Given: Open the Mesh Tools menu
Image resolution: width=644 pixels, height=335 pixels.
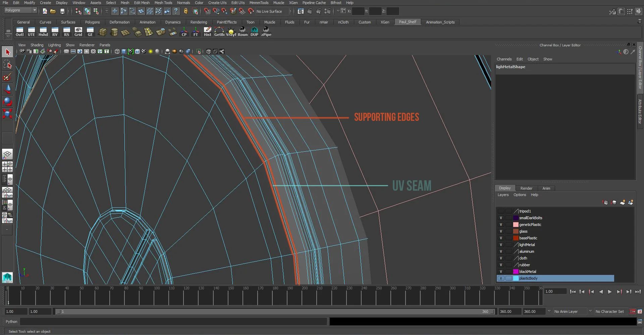Looking at the screenshot, I should click(x=163, y=3).
